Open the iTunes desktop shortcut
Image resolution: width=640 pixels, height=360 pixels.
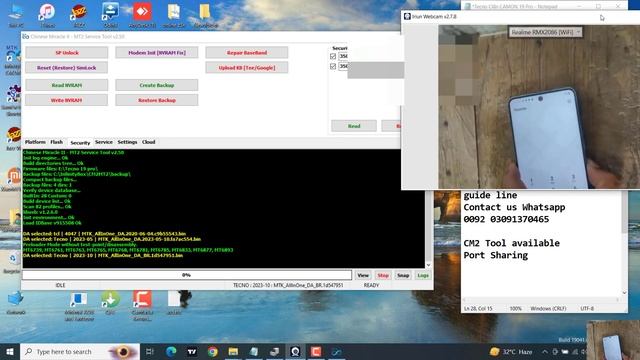click(47, 14)
